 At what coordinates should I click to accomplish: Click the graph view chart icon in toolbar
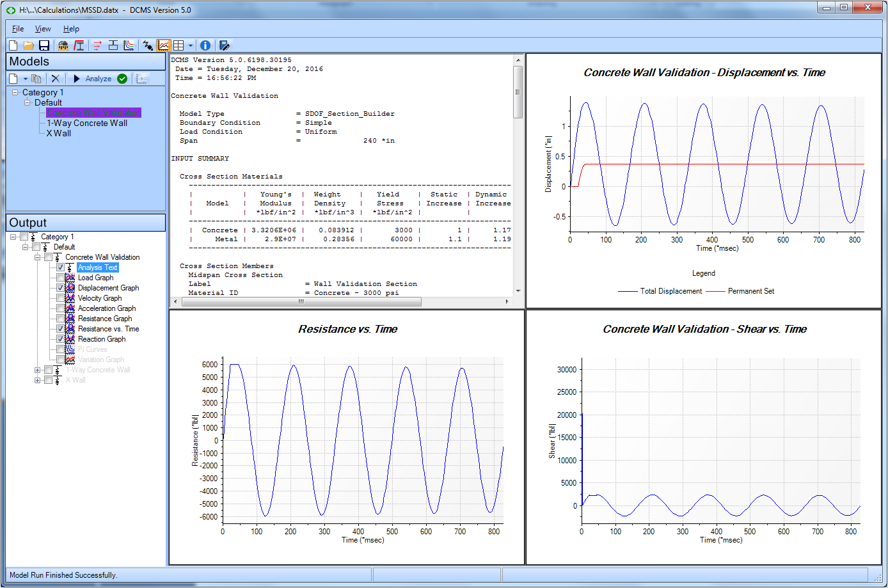[x=164, y=45]
